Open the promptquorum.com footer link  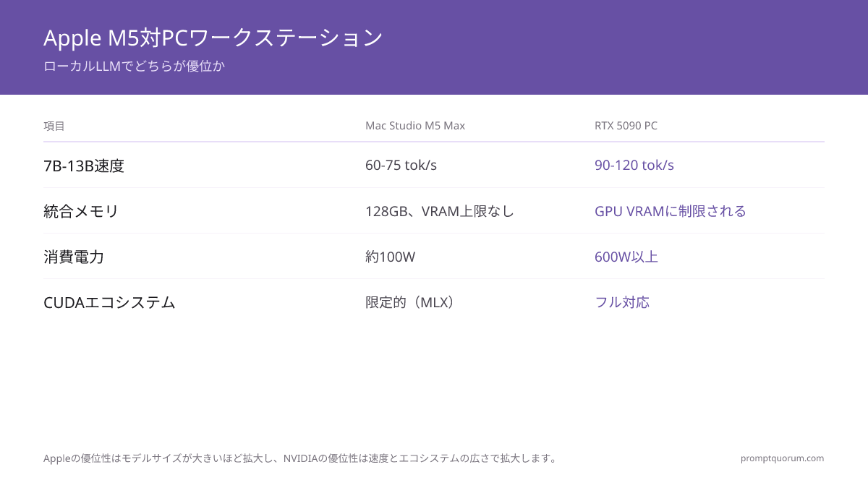click(783, 458)
